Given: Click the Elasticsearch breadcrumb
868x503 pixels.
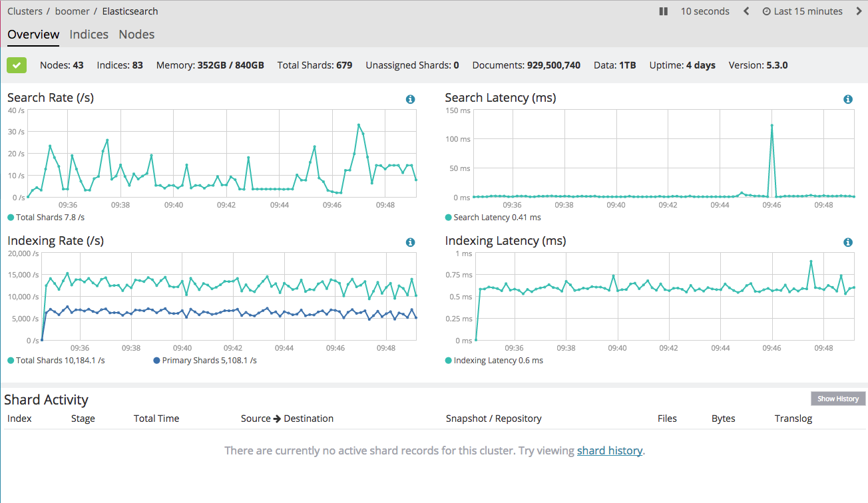Looking at the screenshot, I should coord(130,11).
